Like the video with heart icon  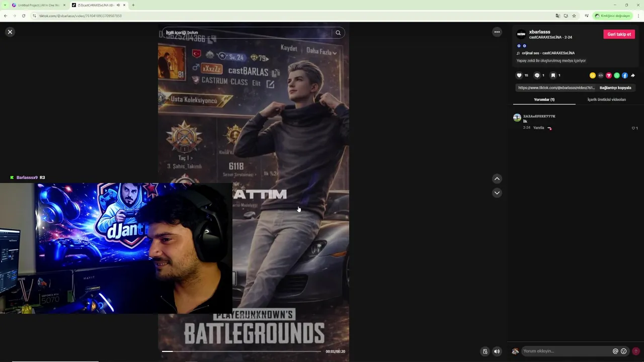click(x=519, y=75)
